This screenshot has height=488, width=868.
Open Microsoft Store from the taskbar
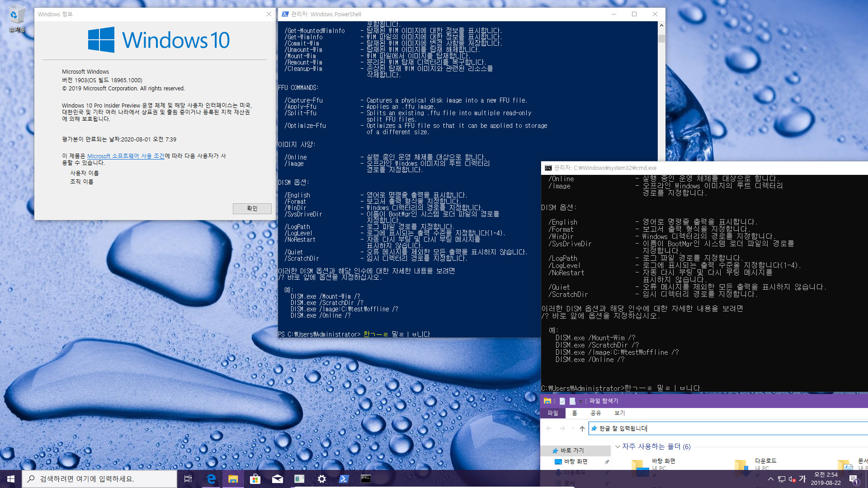pos(255,479)
